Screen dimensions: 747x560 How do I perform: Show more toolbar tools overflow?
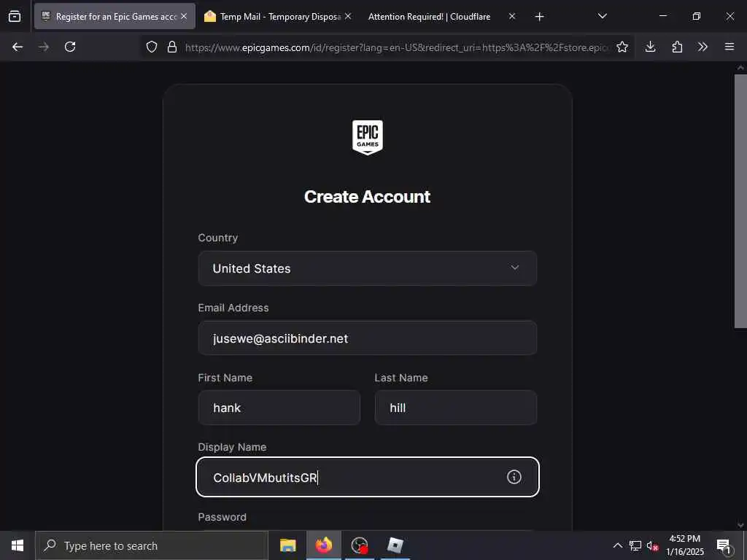703,47
